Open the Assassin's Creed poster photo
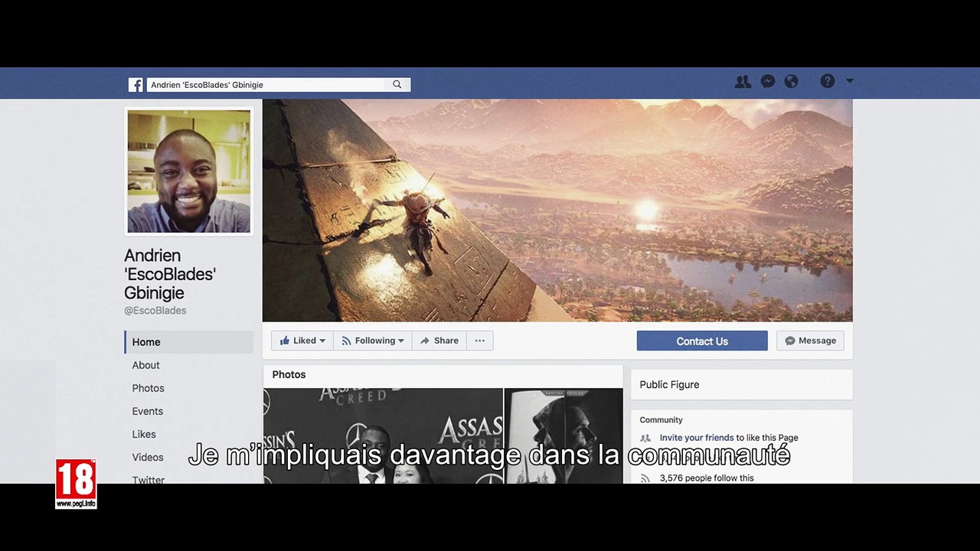 564,435
